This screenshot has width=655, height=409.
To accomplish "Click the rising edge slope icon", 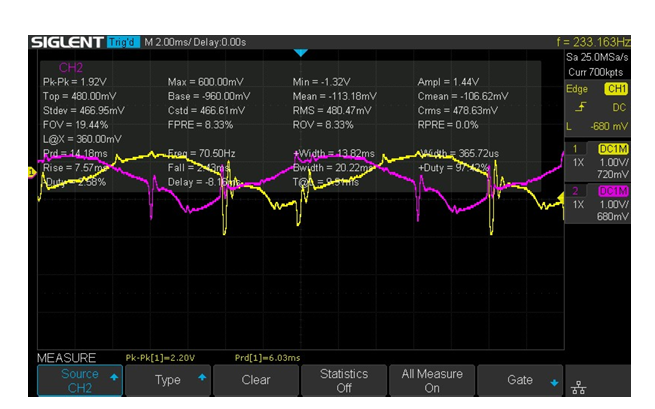I will 581,107.
